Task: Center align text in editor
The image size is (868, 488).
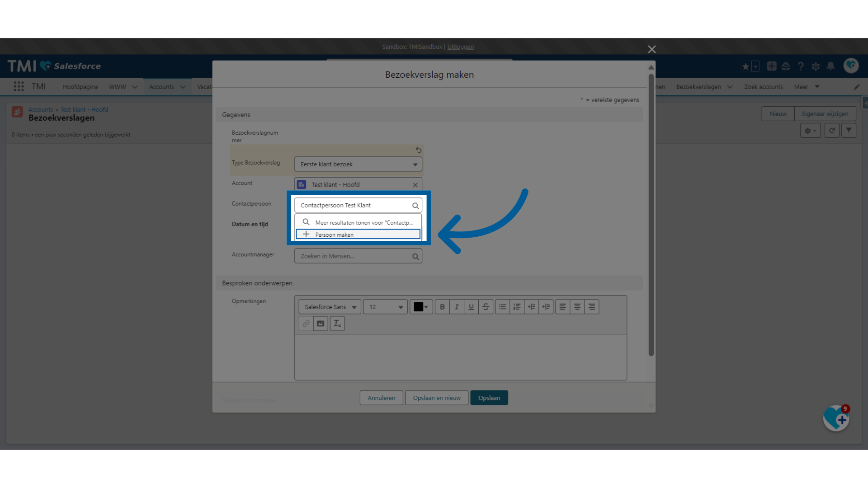Action: pyautogui.click(x=577, y=307)
